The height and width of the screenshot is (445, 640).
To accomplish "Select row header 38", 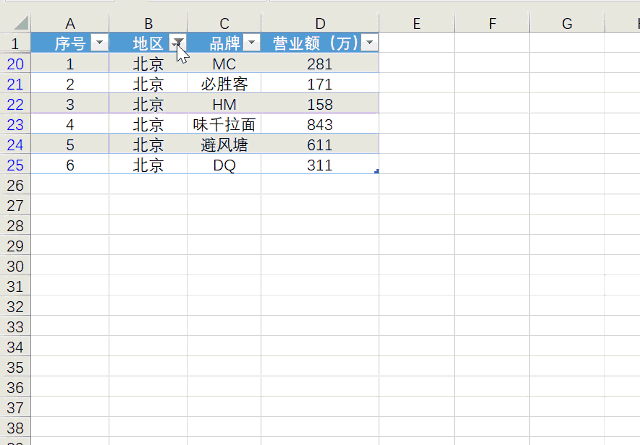I will click(x=15, y=427).
